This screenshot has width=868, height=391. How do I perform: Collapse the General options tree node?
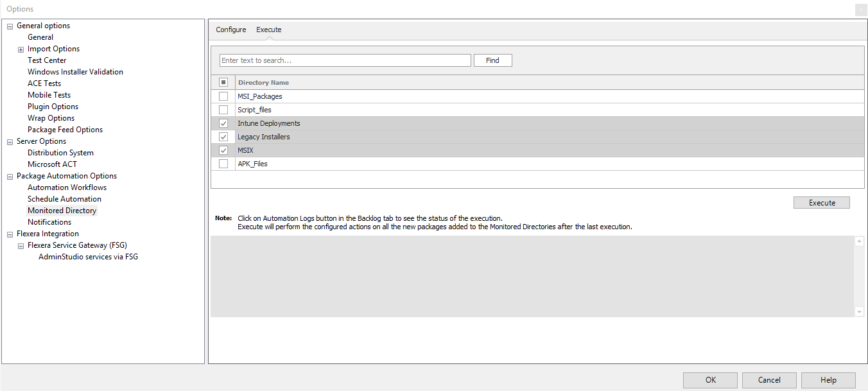pos(10,26)
